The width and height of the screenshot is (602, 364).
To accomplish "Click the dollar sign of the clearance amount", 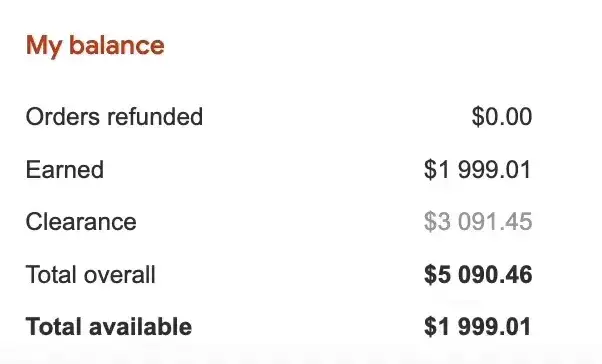I will tap(430, 222).
